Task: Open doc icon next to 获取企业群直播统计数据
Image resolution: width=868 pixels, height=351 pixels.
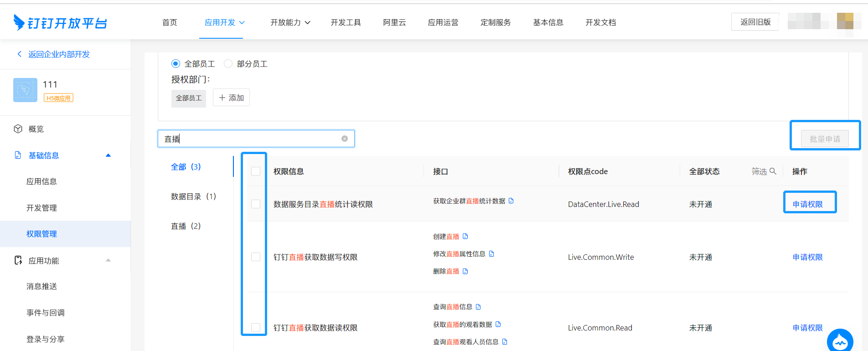Action: tap(511, 201)
